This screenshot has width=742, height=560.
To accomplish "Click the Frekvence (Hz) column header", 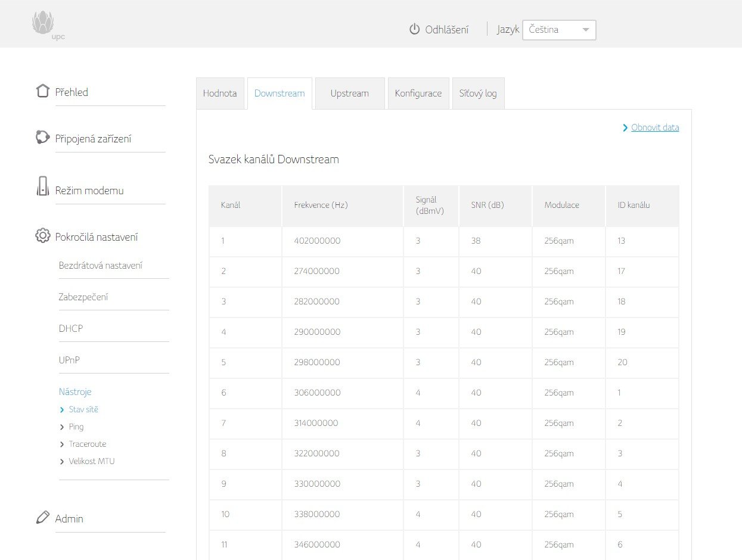I will (x=343, y=206).
